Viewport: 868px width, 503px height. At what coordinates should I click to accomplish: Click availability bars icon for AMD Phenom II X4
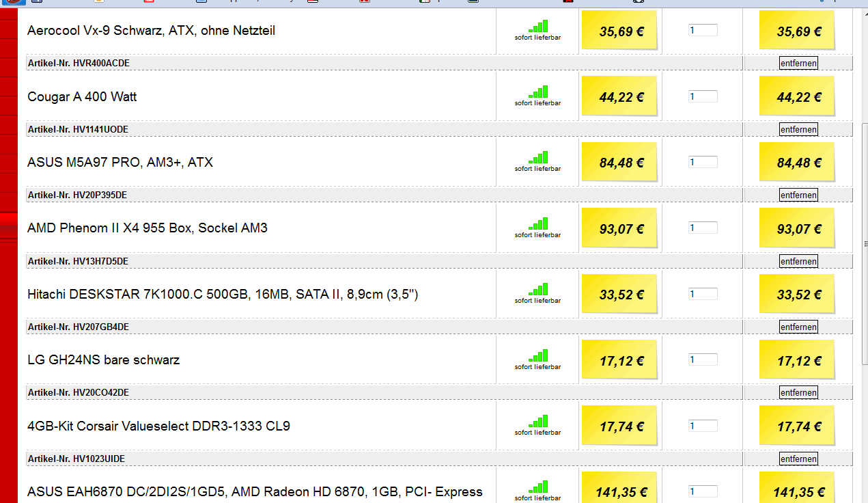pyautogui.click(x=538, y=224)
